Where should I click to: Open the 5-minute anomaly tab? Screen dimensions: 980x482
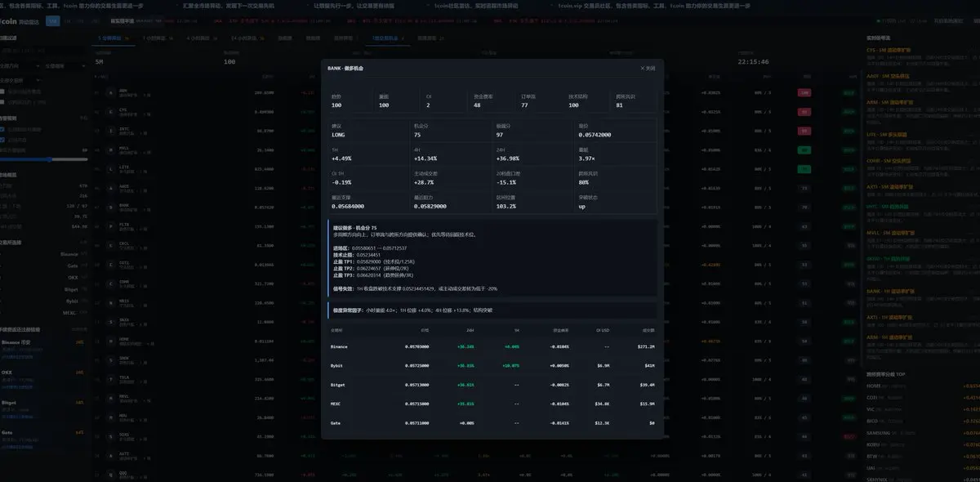(x=113, y=38)
